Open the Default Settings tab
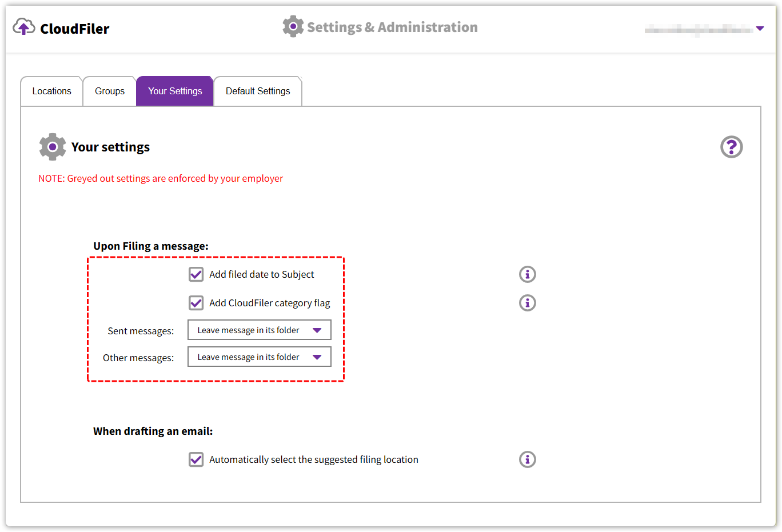 coord(258,91)
